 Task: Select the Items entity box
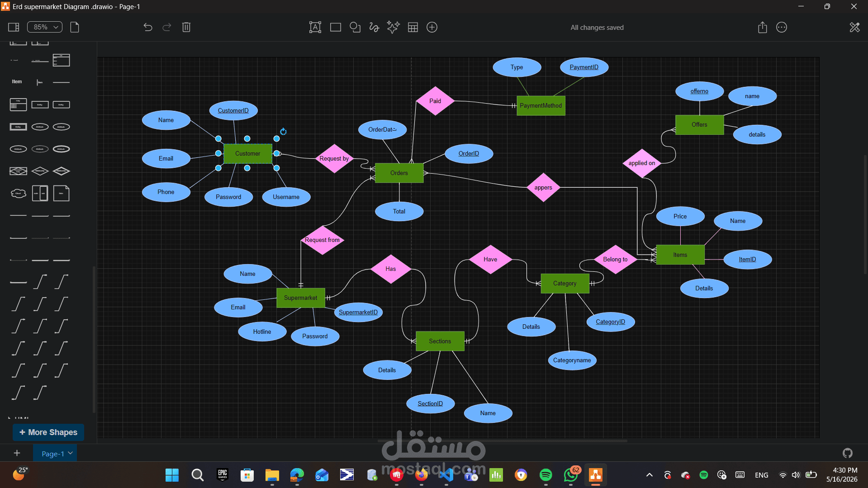coord(680,255)
